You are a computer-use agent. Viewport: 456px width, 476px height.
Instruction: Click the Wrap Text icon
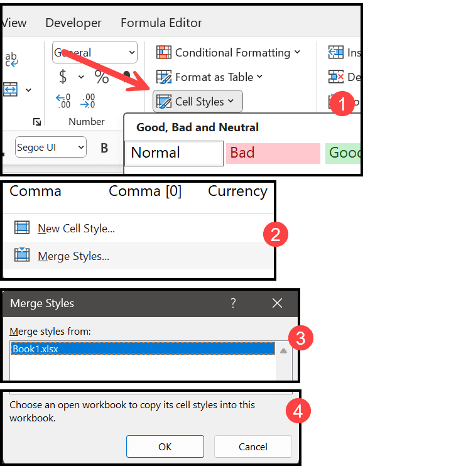tap(11, 60)
